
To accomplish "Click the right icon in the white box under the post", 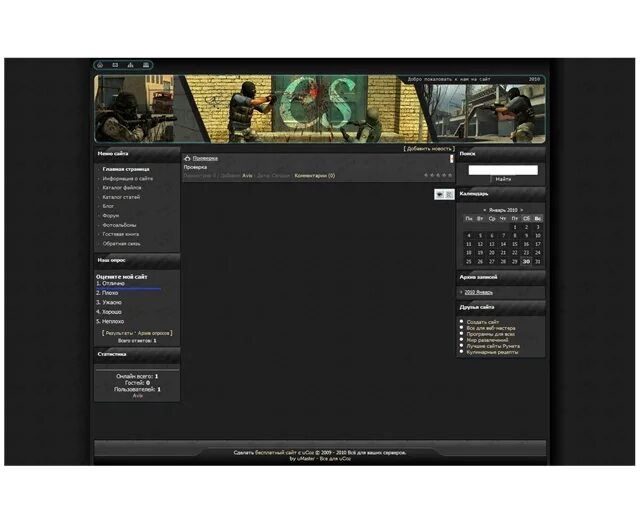I will (449, 194).
